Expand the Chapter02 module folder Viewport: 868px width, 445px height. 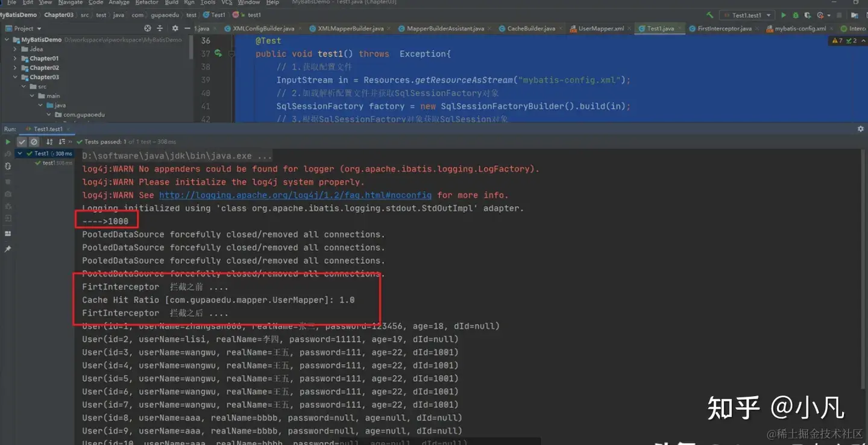(15, 68)
